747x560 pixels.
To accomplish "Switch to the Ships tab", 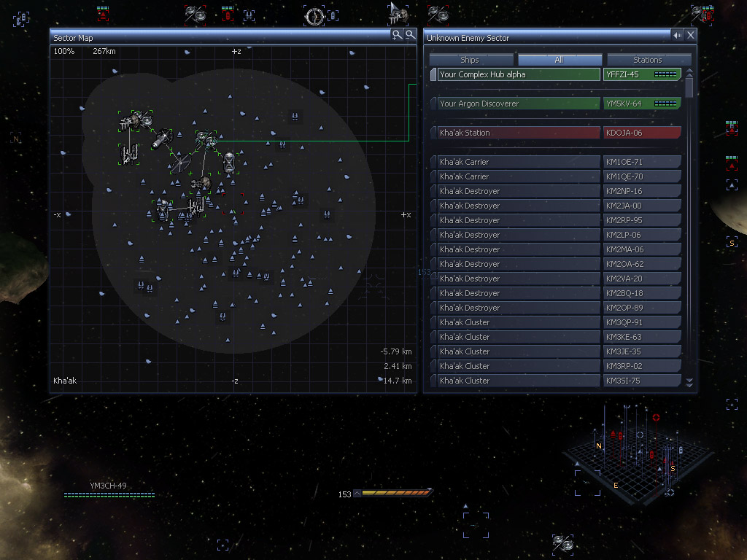I will 471,60.
